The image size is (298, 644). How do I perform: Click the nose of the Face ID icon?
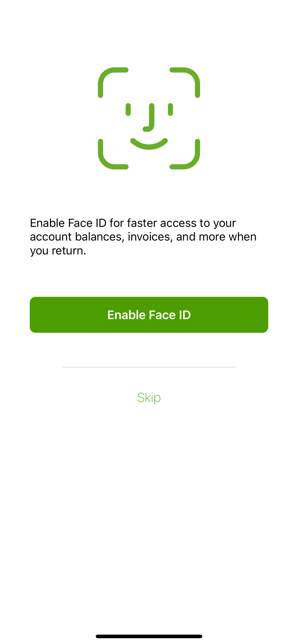pyautogui.click(x=149, y=118)
